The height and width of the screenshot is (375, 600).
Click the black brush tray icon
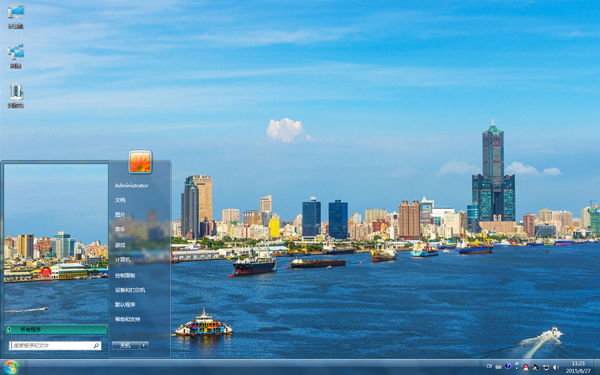pyautogui.click(x=536, y=367)
